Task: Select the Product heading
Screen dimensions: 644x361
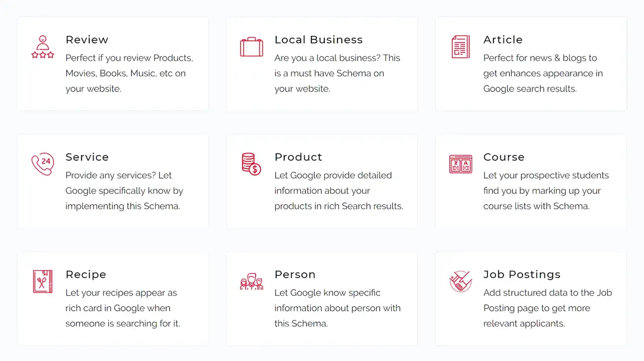Action: (298, 157)
